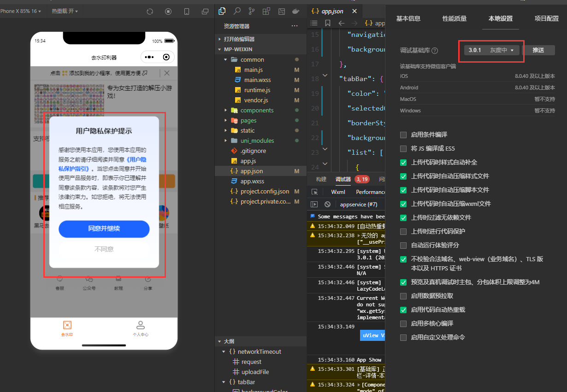This screenshot has height=392, width=567.
Task: Click the help icon beside 调试基础库
Action: (434, 51)
